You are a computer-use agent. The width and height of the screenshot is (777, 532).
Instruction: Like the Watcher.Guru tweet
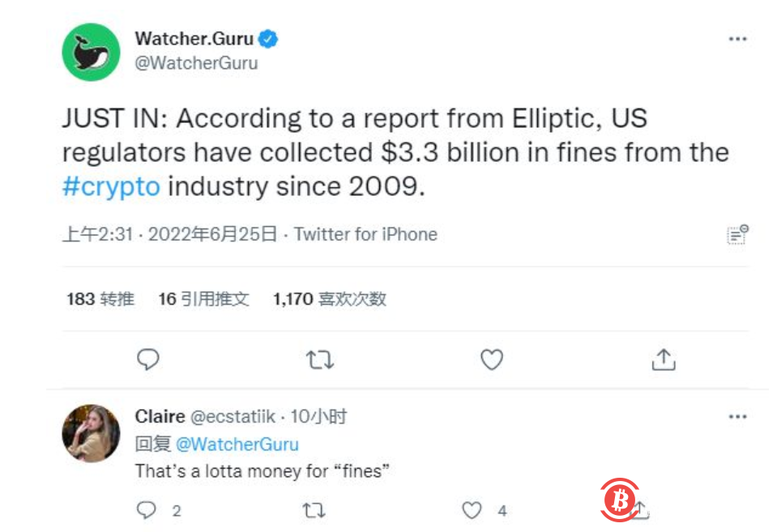[492, 360]
